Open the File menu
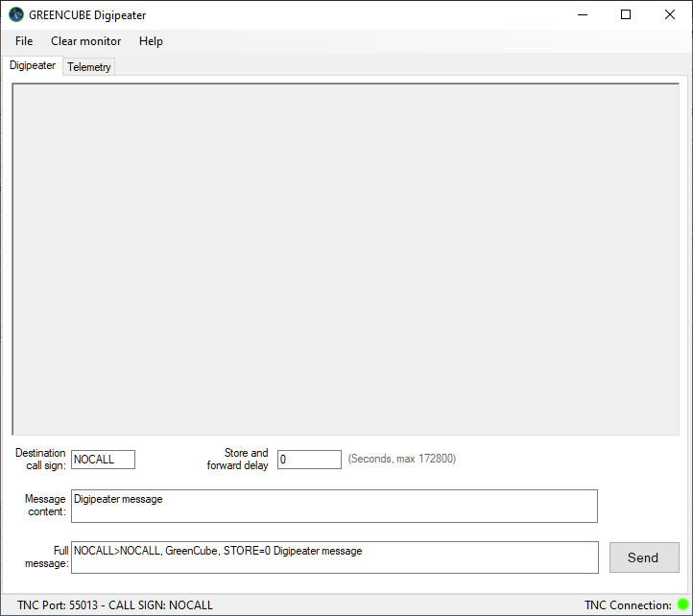This screenshot has width=693, height=616. 24,41
